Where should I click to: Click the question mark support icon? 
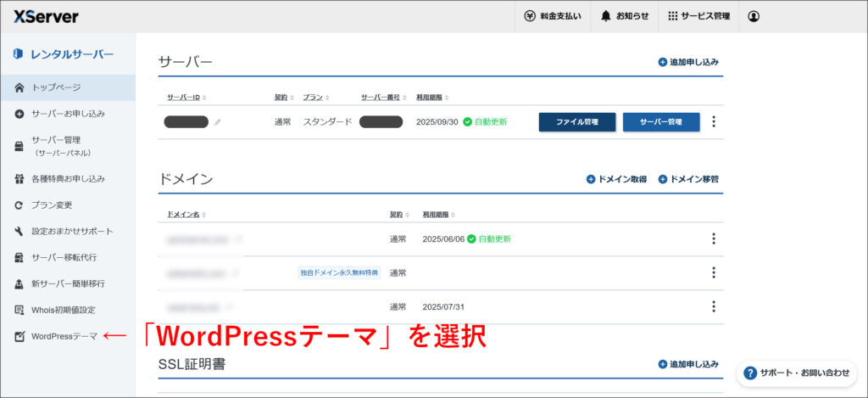pyautogui.click(x=750, y=373)
